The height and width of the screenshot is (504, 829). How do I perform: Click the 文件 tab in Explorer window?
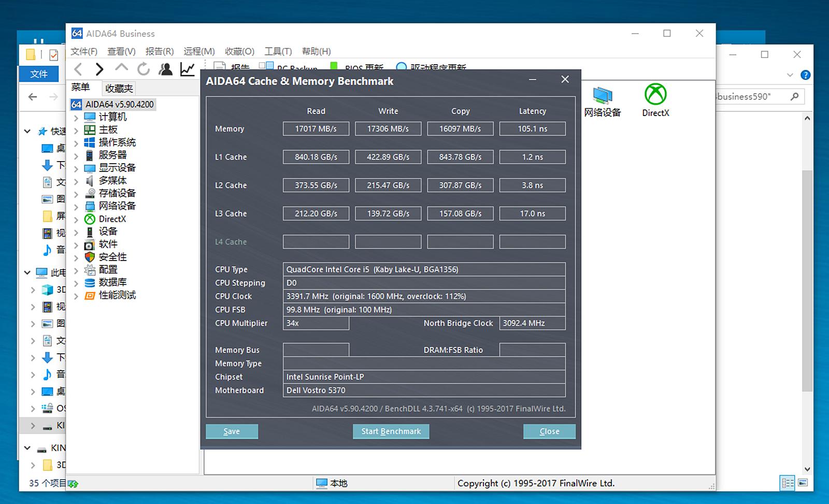tap(39, 74)
